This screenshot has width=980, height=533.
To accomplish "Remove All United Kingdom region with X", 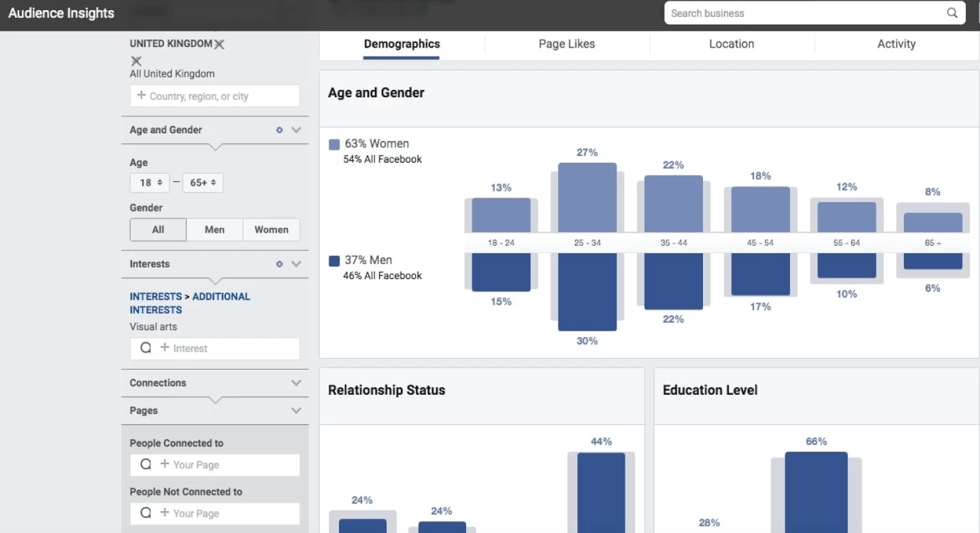I will point(136,61).
